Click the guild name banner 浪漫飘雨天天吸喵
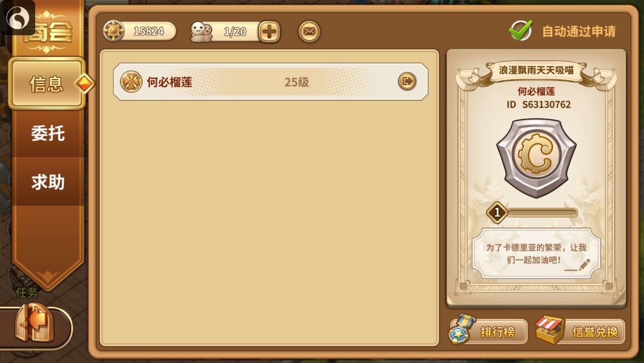Image resolution: width=644 pixels, height=363 pixels. [x=536, y=70]
